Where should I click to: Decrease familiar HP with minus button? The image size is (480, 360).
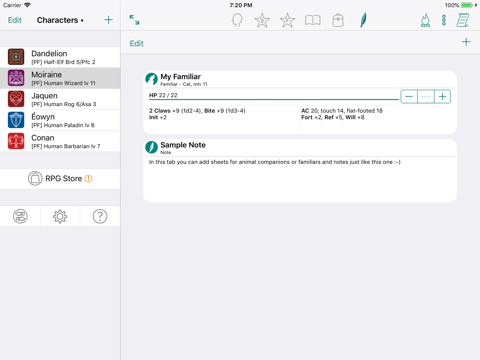(x=409, y=97)
